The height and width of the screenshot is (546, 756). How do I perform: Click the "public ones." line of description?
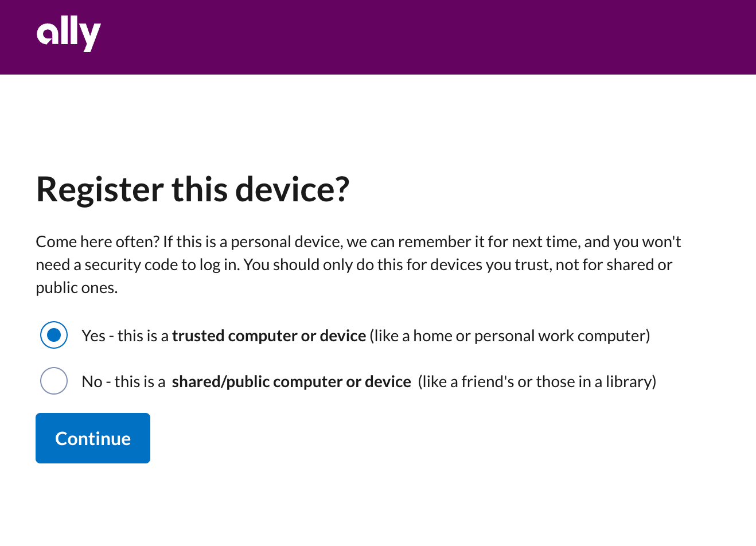click(x=76, y=287)
